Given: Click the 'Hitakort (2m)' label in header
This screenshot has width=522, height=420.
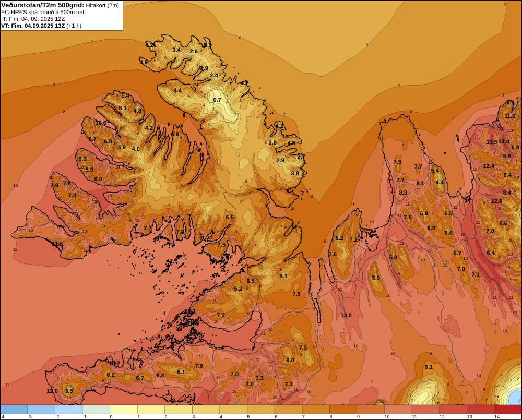Looking at the screenshot, I should 102,5.
